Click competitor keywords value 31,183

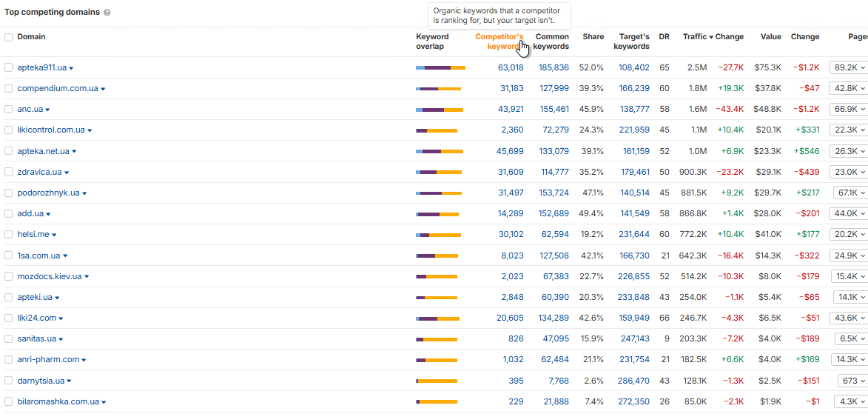pos(511,88)
